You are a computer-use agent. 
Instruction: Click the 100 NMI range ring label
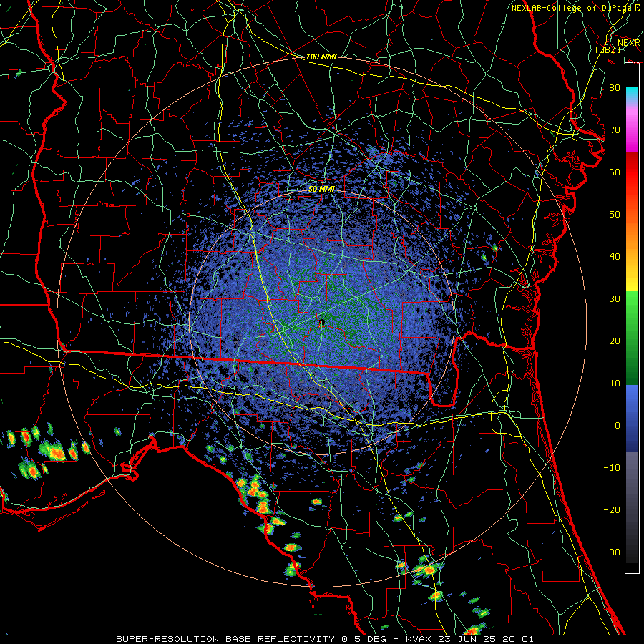click(x=321, y=57)
